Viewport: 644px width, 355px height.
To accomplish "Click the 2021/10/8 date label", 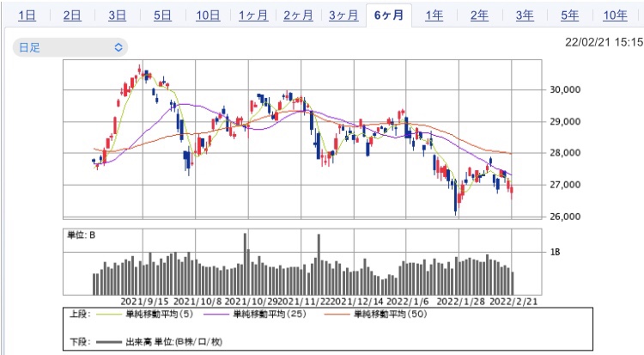I will click(197, 302).
